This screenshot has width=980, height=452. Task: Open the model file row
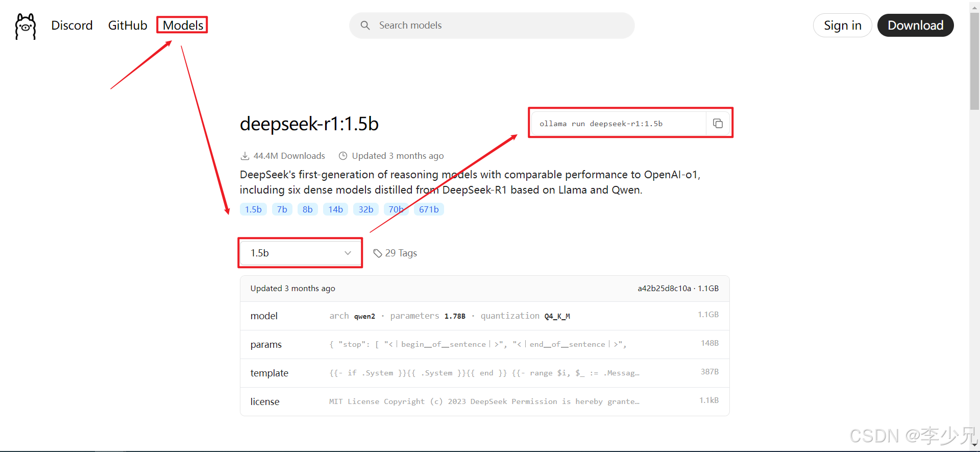click(484, 316)
